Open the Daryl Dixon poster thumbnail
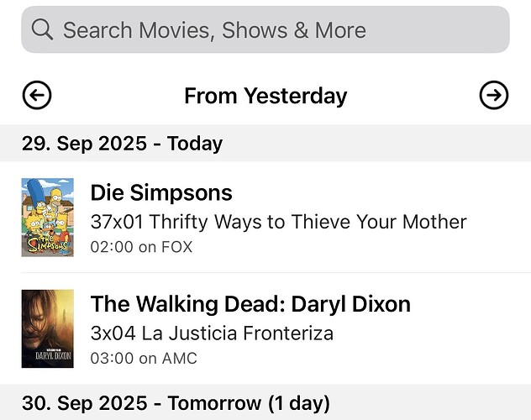 (x=48, y=328)
